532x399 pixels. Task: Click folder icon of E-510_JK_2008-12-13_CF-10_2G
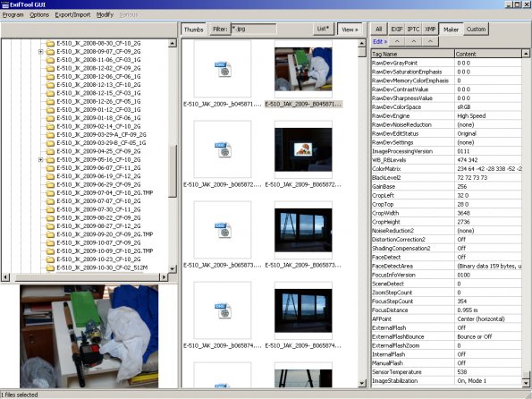click(50, 85)
